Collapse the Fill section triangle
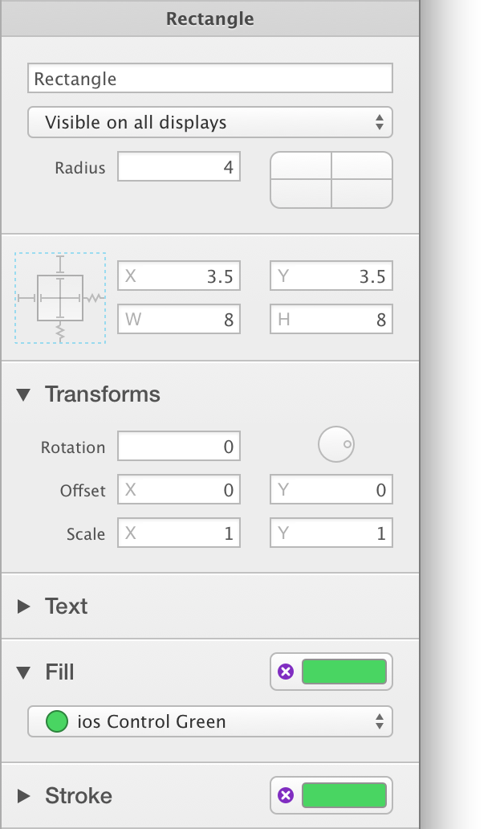Screen dimensions: 504x829 click(x=23, y=672)
